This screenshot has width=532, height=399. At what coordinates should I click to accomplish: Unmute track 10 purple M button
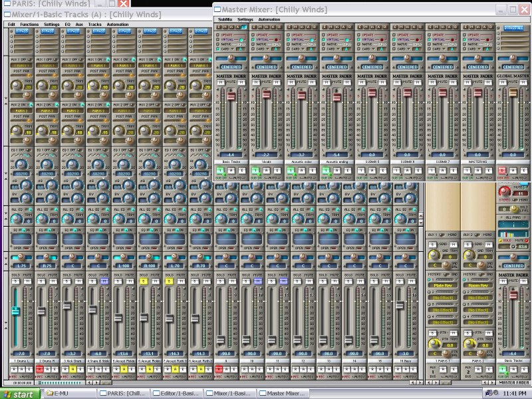pos(258,281)
